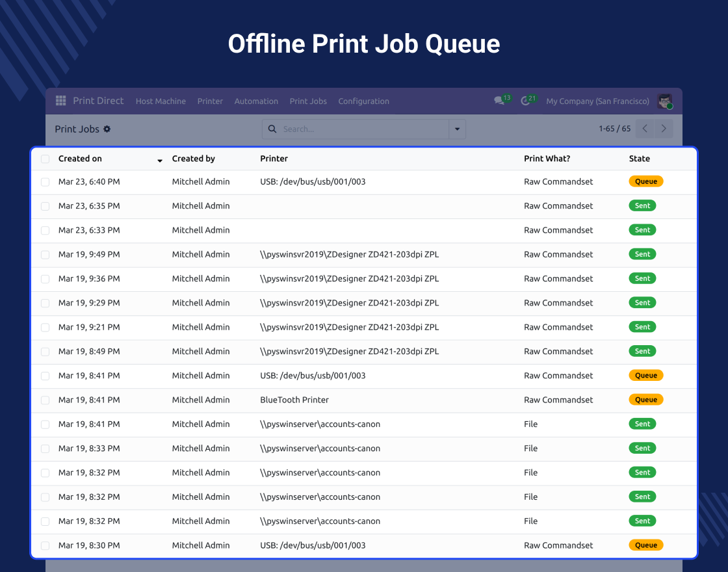Click the orange Queue badge on first row
The height and width of the screenshot is (572, 728).
645,182
